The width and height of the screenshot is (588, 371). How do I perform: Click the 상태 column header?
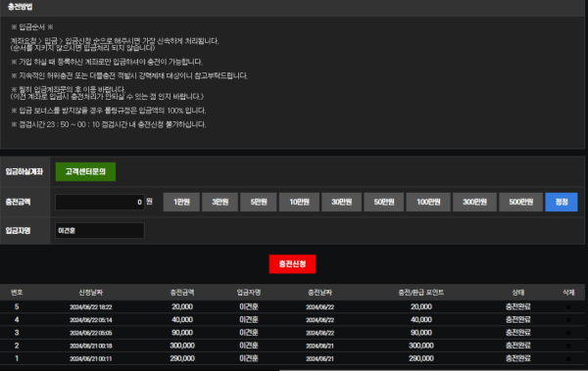(x=518, y=293)
